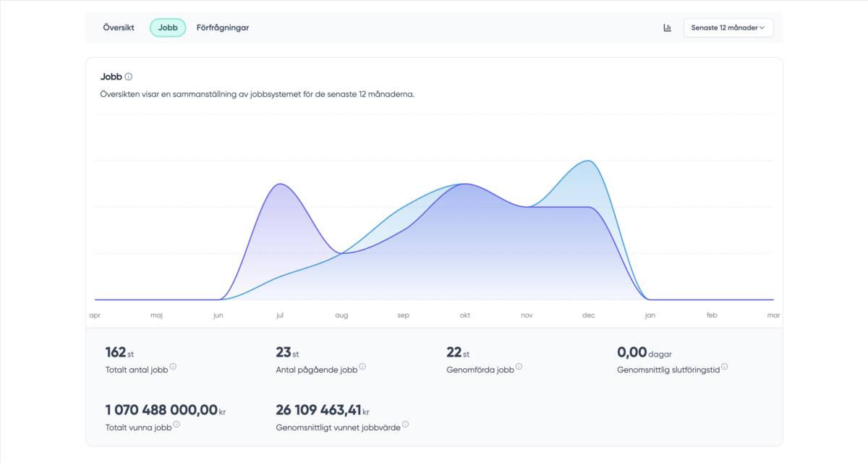868x463 pixels.
Task: Click the sep label on the x-axis
Action: 404,315
